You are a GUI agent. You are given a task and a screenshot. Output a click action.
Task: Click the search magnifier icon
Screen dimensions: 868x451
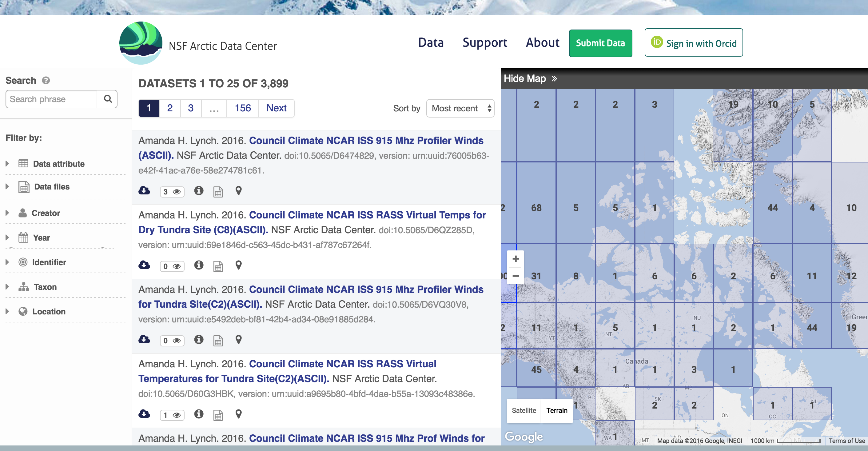click(107, 99)
